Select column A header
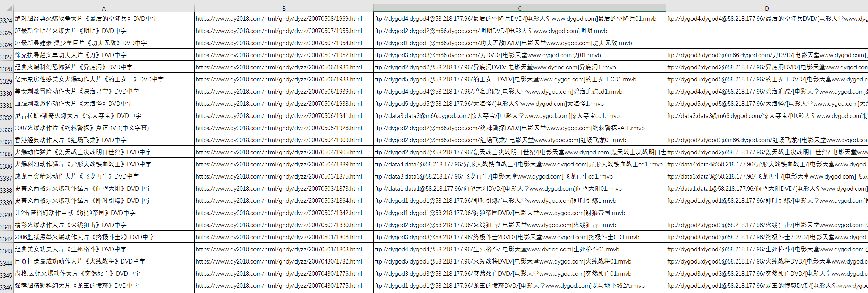This screenshot has width=868, height=293. pyautogui.click(x=104, y=8)
